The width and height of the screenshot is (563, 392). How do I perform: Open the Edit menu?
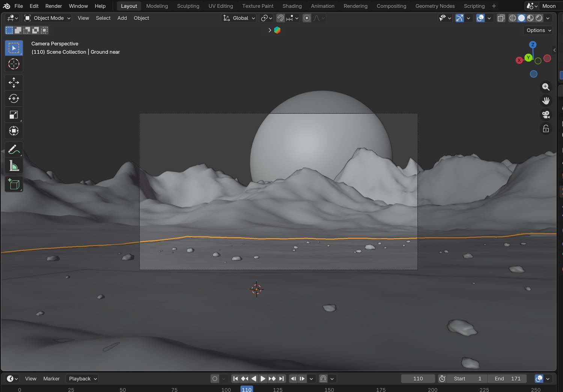(34, 6)
